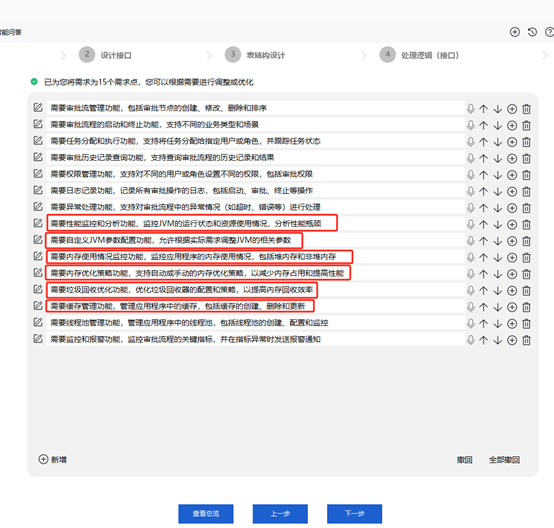Move 日志记录功能 row up

click(x=483, y=192)
